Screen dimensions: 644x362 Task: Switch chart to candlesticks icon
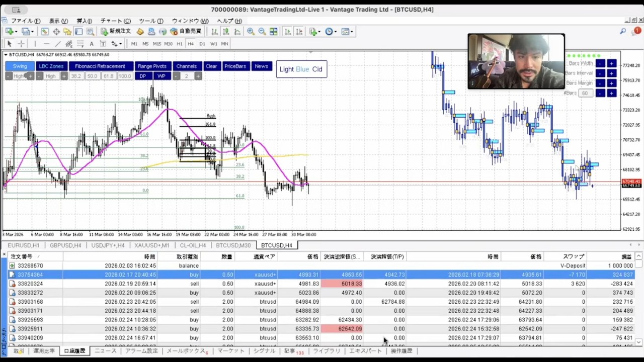(x=226, y=31)
